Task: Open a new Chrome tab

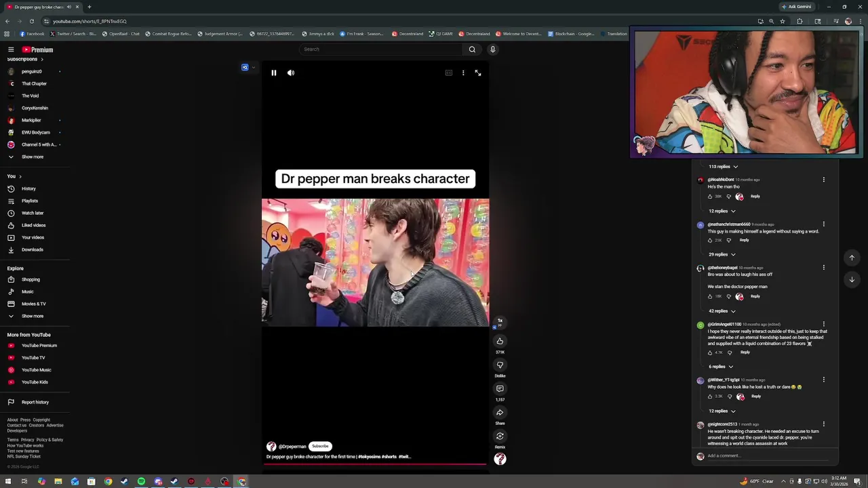Action: click(89, 7)
